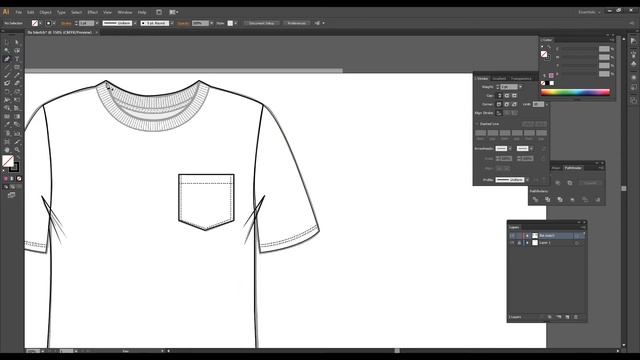Switch to the Transparency panel tab
The height and width of the screenshot is (360, 640).
click(x=522, y=78)
